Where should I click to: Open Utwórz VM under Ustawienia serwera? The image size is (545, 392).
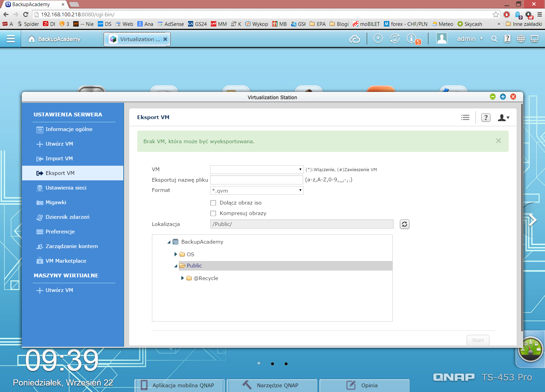point(73,144)
